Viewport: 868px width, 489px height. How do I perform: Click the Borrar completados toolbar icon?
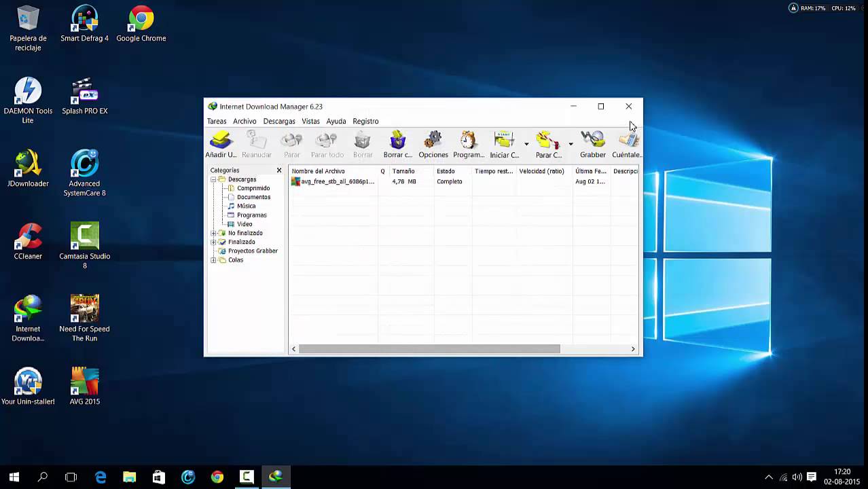[397, 144]
